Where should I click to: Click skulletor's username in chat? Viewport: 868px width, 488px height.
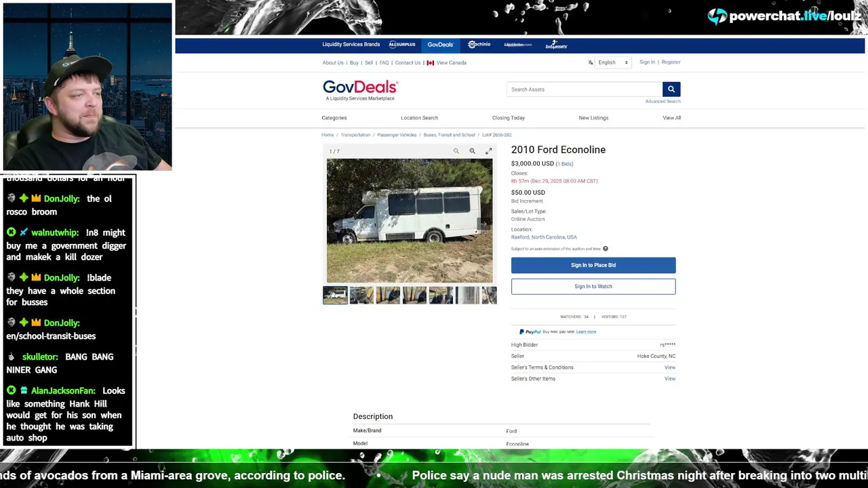coord(40,357)
